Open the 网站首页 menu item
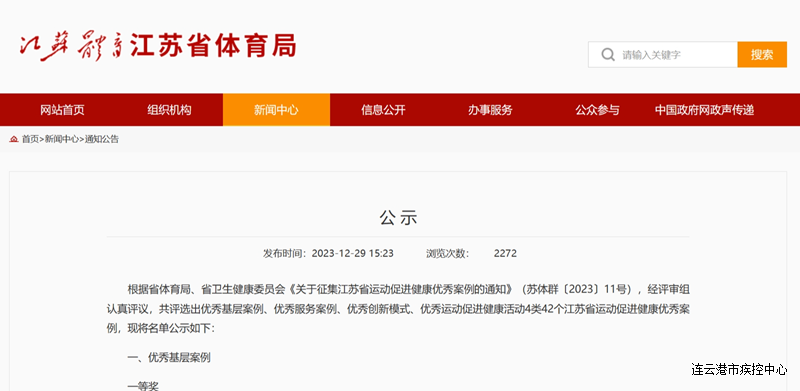The width and height of the screenshot is (800, 391). [x=62, y=110]
